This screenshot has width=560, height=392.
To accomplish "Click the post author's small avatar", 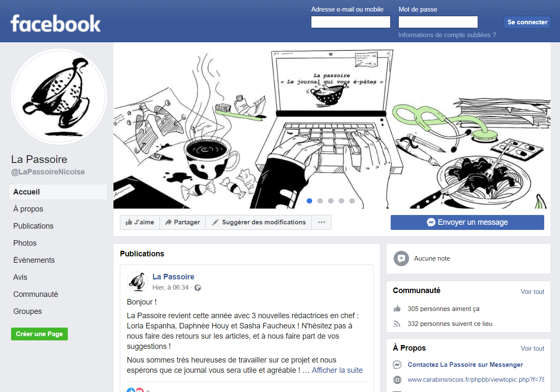I will click(x=137, y=282).
